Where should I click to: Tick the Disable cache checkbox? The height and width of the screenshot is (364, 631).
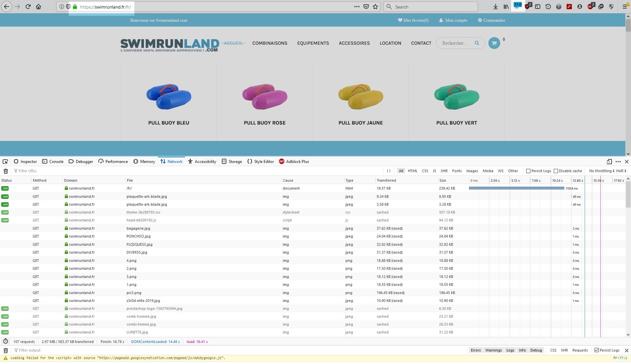click(x=556, y=171)
